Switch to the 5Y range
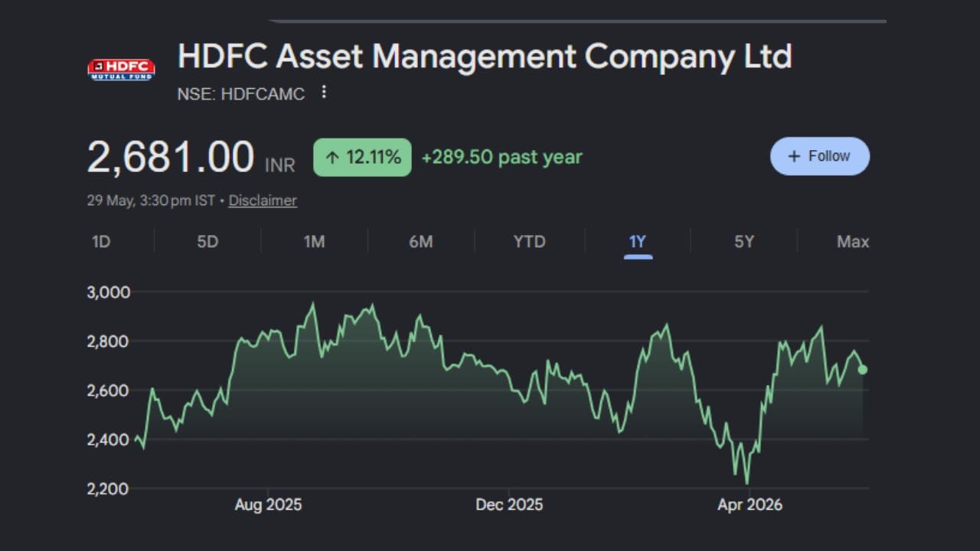 tap(744, 242)
